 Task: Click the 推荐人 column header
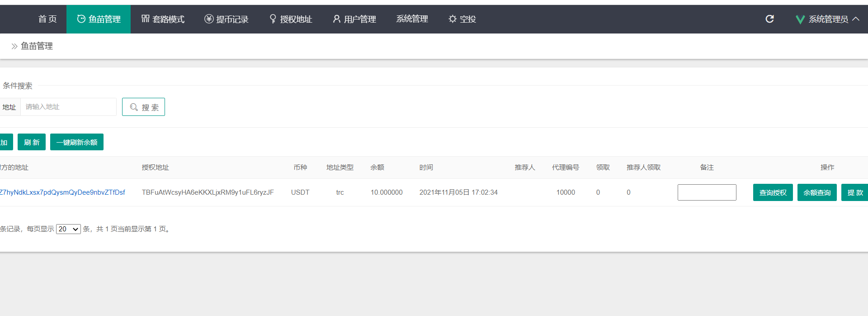(x=525, y=168)
